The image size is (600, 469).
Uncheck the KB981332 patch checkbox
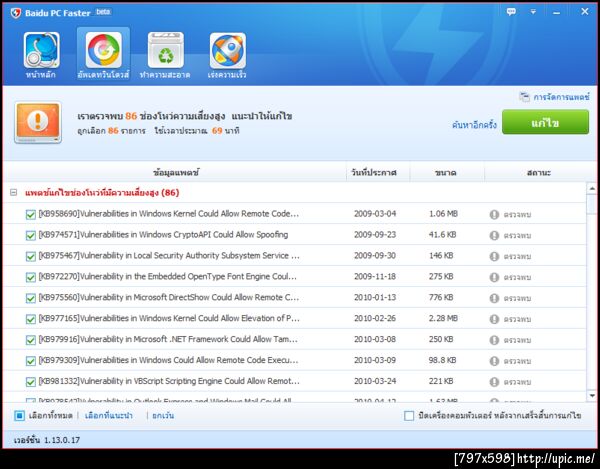point(31,382)
